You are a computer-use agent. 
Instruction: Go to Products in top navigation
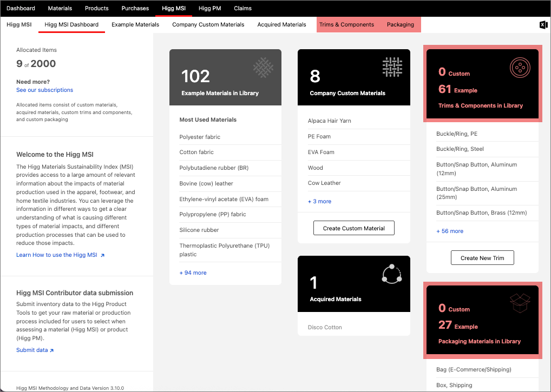pos(97,8)
